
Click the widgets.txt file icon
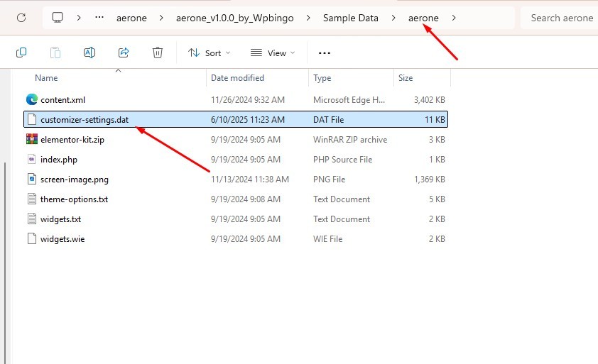click(x=32, y=219)
